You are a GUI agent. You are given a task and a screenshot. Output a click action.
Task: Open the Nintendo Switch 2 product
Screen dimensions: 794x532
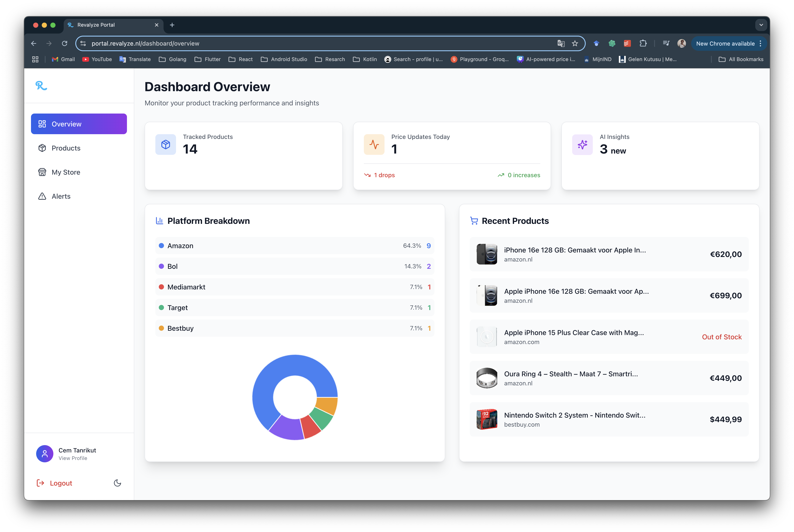pos(609,419)
